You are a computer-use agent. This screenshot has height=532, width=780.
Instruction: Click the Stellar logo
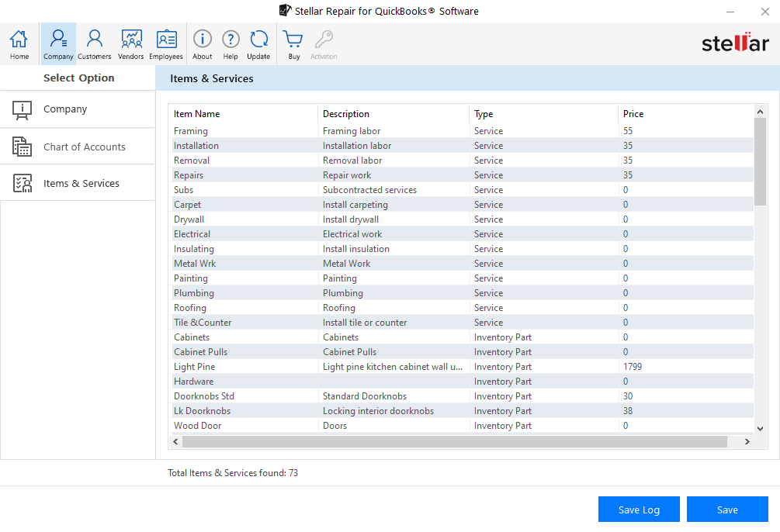(735, 43)
